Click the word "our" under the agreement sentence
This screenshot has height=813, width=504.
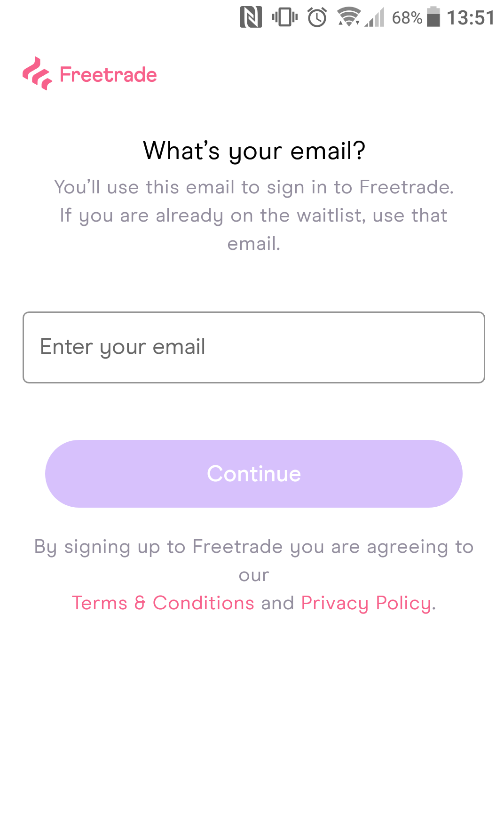[x=254, y=575]
